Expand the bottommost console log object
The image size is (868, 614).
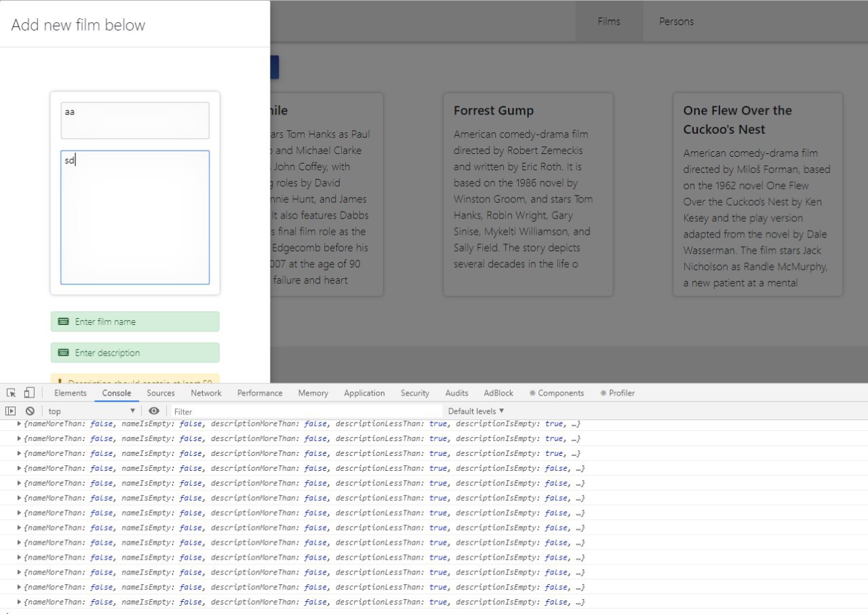[x=19, y=602]
